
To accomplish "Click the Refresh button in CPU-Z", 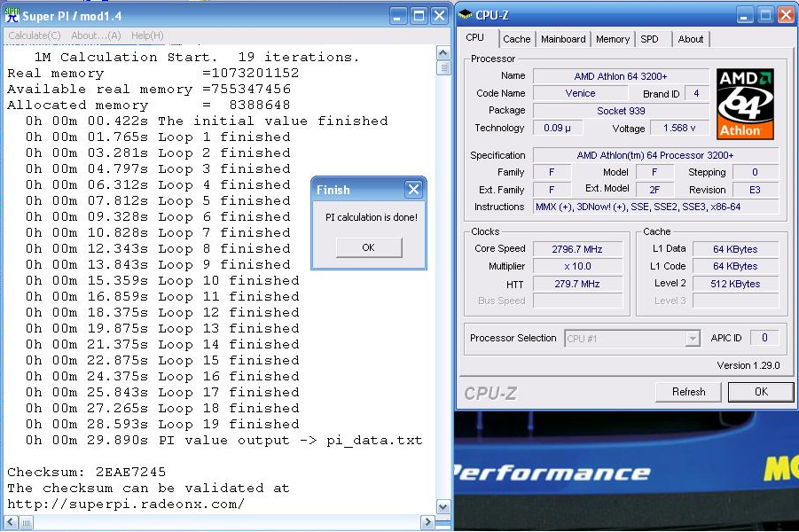I will (x=688, y=392).
